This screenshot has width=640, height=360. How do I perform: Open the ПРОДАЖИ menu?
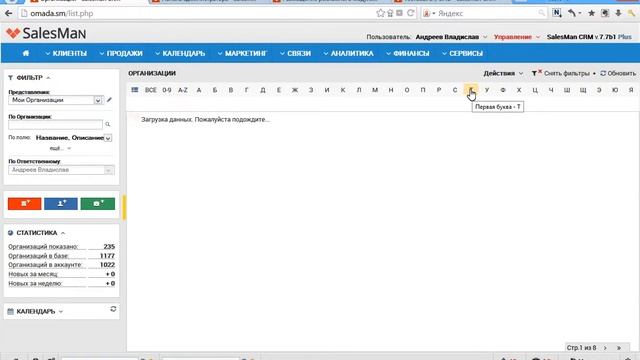(121, 53)
